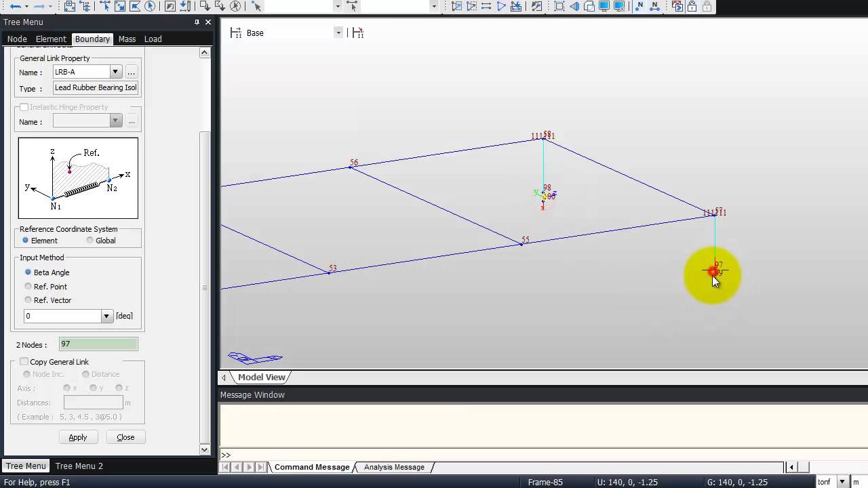Enable the Copy General Link checkbox
The width and height of the screenshot is (868, 488).
(x=24, y=362)
